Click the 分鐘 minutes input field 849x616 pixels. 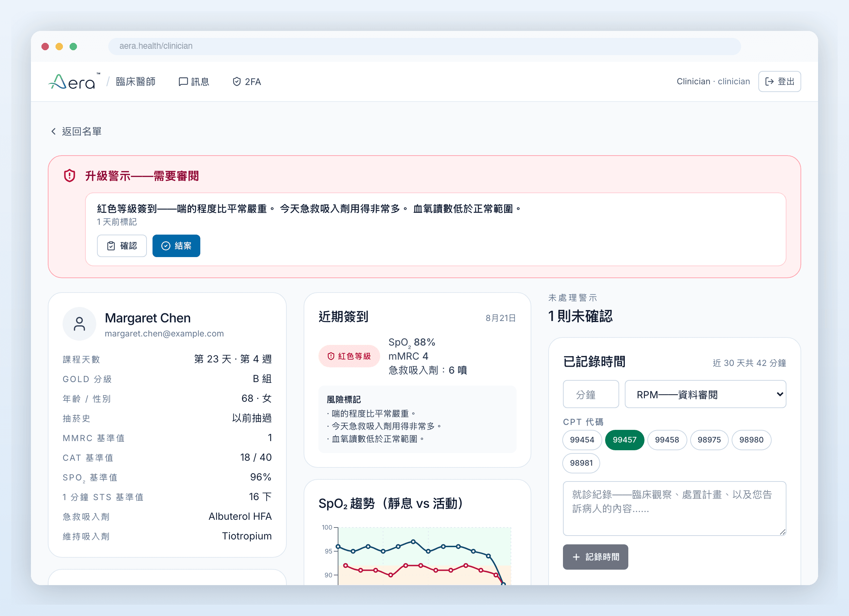[591, 394]
